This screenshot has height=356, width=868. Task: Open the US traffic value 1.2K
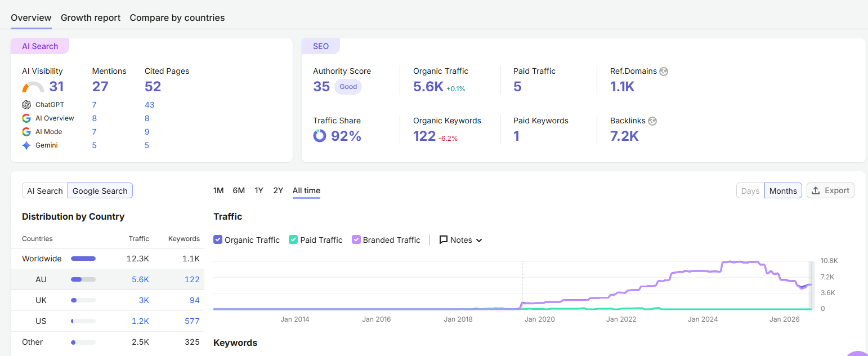141,321
